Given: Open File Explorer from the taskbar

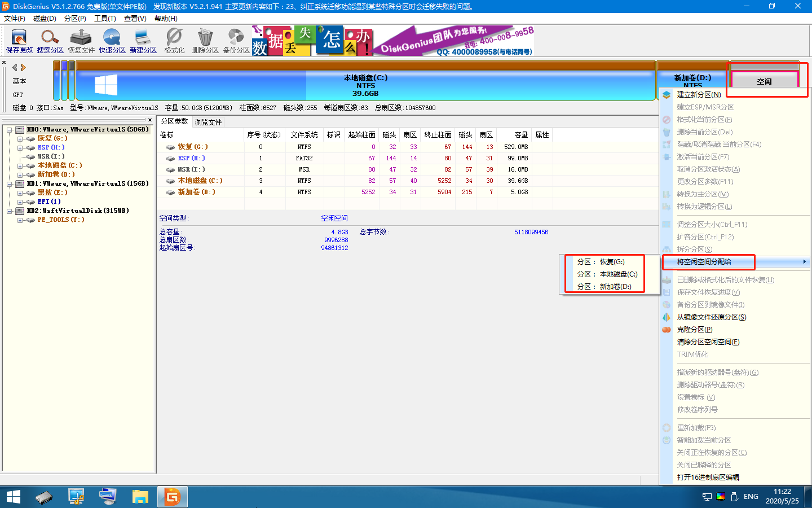Looking at the screenshot, I should (x=140, y=497).
